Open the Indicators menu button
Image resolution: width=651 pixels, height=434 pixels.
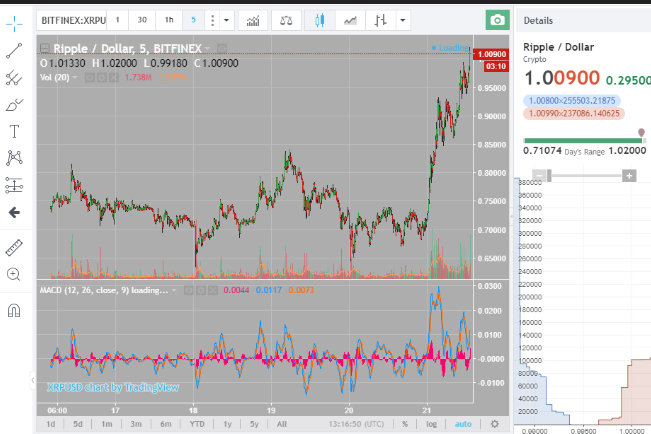(x=253, y=20)
